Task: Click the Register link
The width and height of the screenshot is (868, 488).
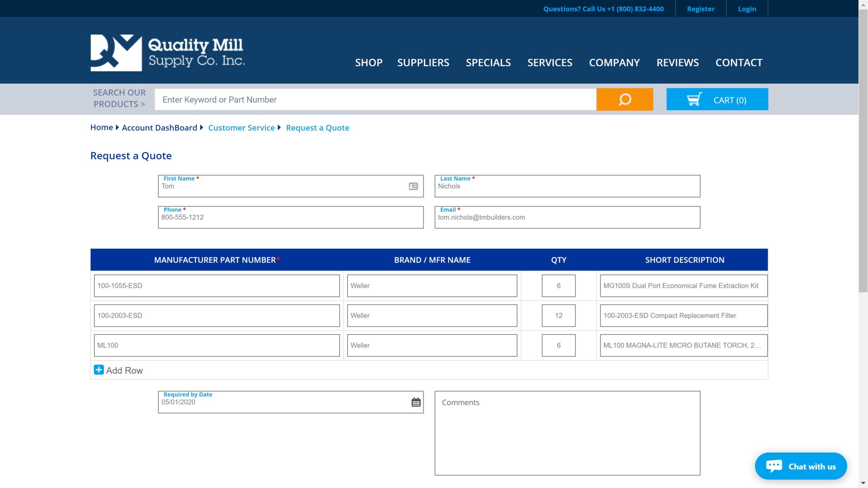Action: [x=701, y=9]
